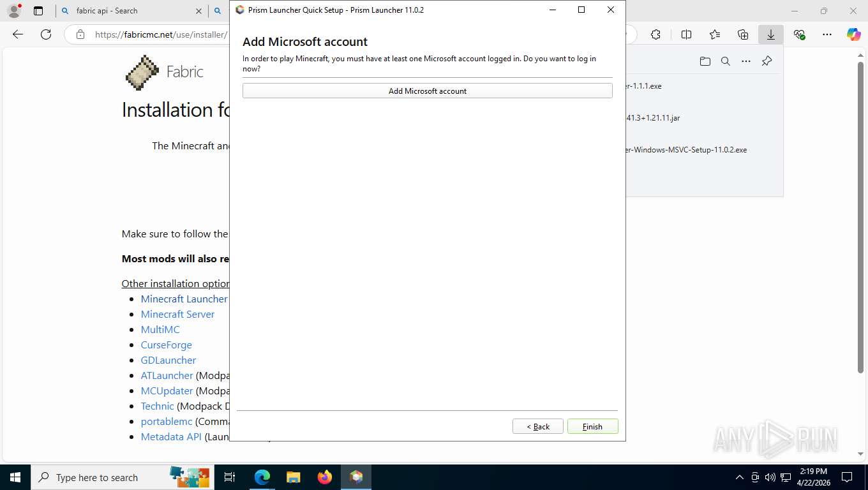Select Prism Launcher taskbar icon
This screenshot has width=868, height=490.
coord(356,477)
